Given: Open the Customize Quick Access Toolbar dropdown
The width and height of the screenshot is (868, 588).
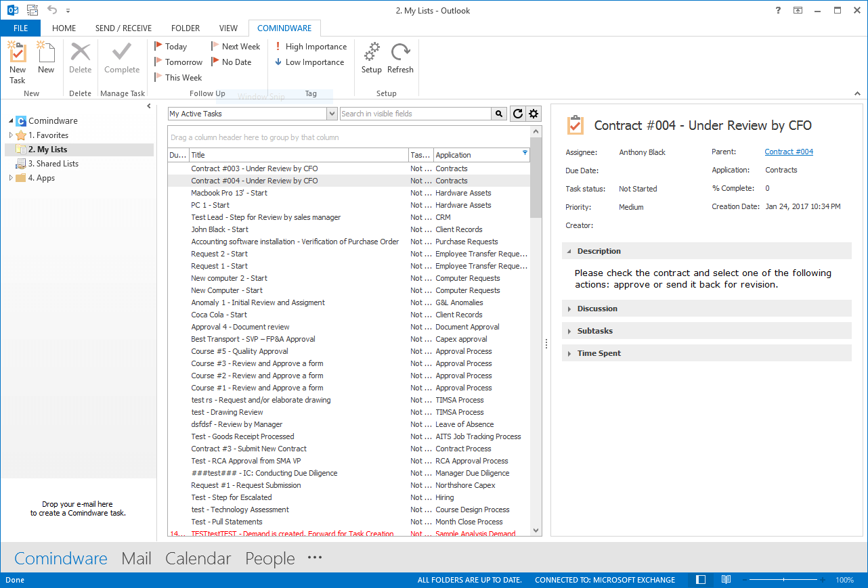Looking at the screenshot, I should tap(68, 11).
